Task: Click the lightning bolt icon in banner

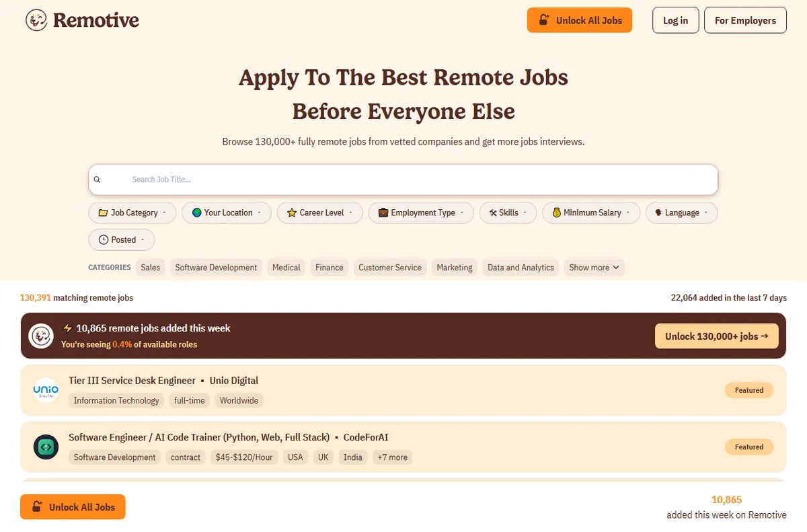Action: click(67, 328)
